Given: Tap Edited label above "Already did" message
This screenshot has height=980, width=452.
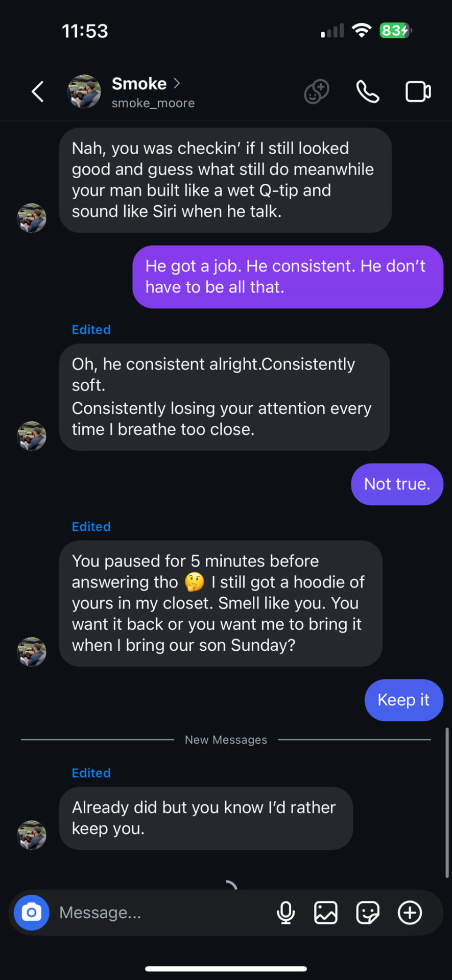Looking at the screenshot, I should click(91, 773).
